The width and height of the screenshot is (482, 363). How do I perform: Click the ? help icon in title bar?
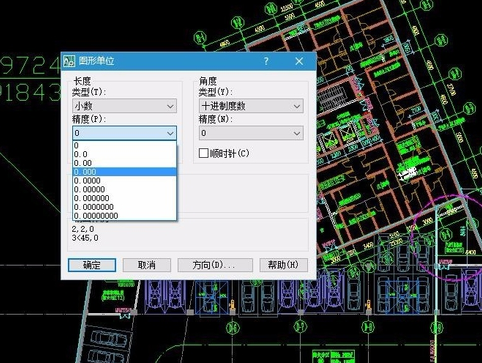coord(266,61)
